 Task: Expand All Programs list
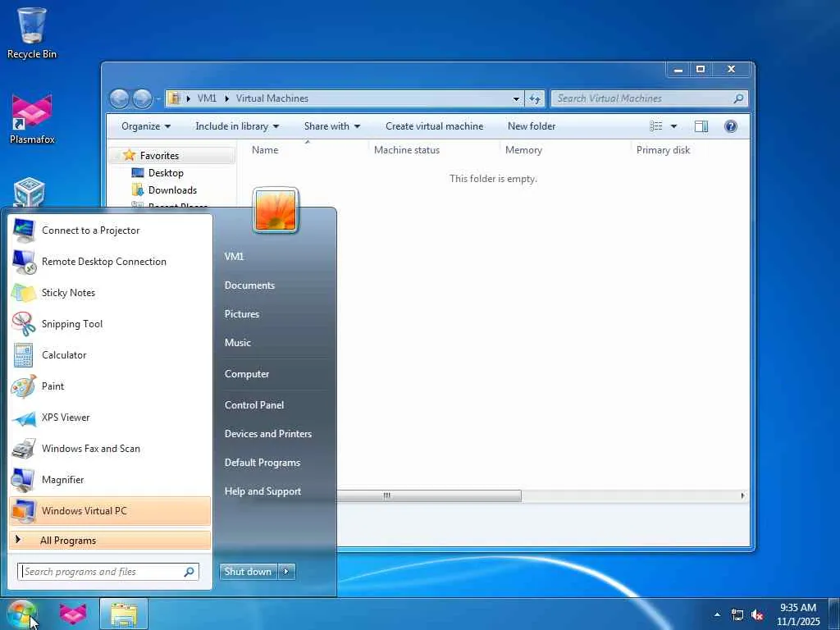tap(110, 541)
